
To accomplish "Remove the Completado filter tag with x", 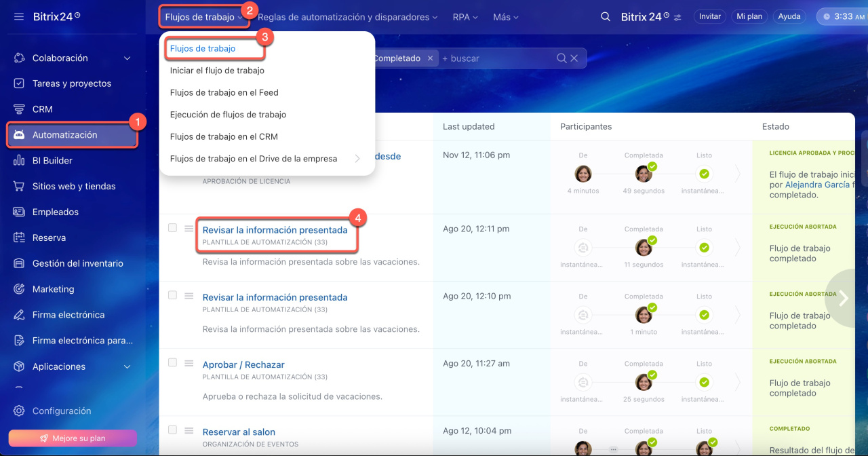I will tap(430, 59).
